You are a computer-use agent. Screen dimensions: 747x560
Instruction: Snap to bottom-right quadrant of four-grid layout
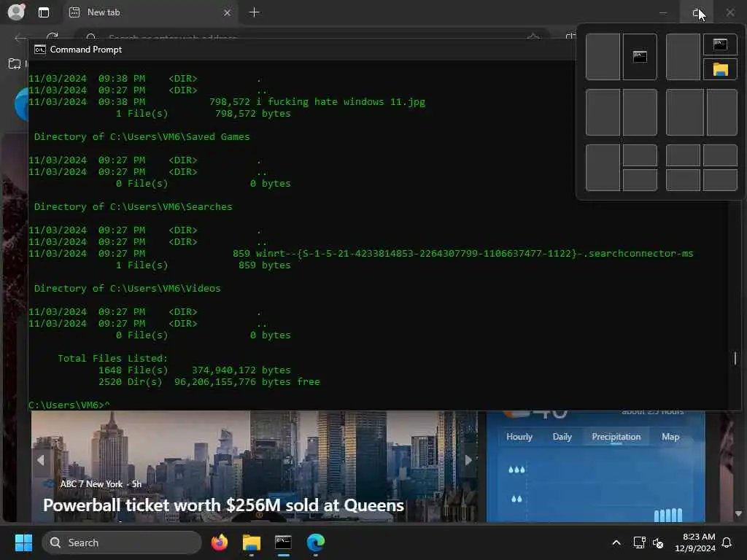[x=720, y=181]
